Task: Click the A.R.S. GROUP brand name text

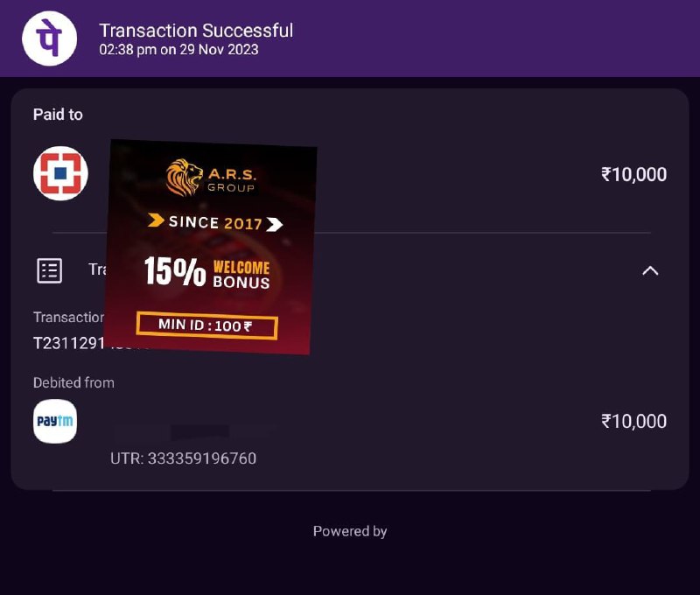Action: point(232,178)
